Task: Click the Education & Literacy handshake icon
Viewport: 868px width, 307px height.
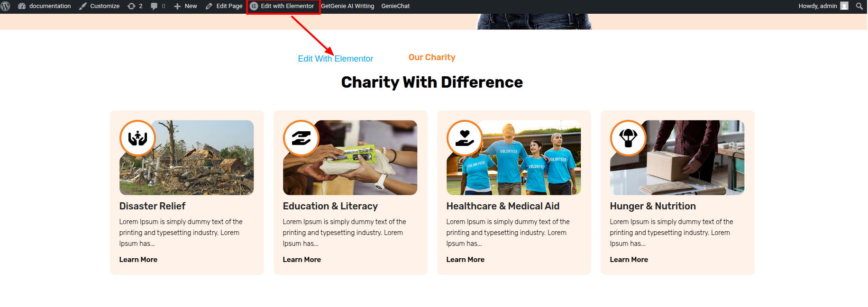Action: coord(301,138)
